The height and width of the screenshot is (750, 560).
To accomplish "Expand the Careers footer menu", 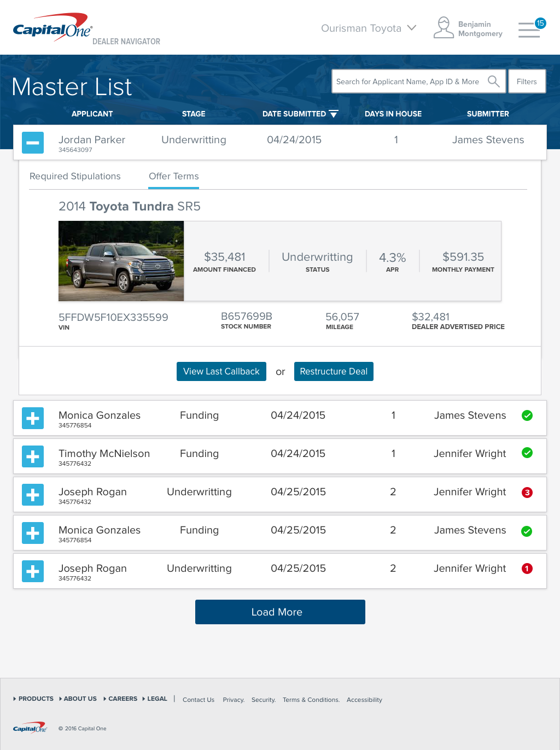I will point(120,699).
